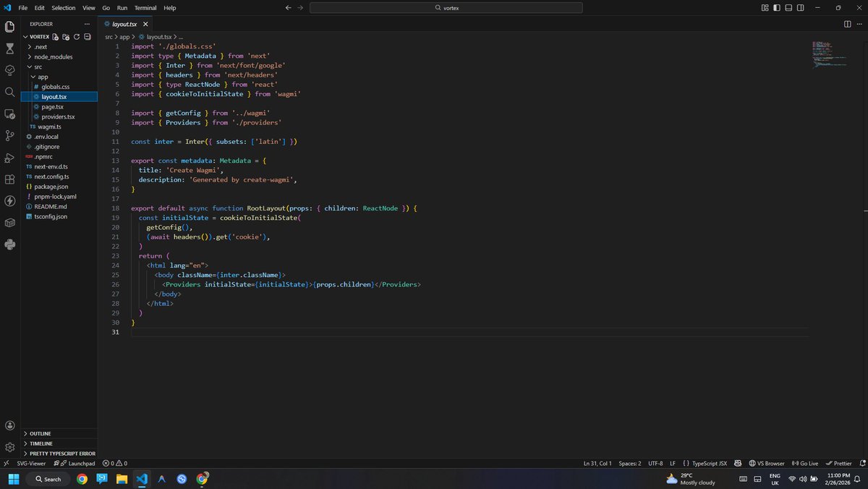This screenshot has width=868, height=489.
Task: Open the Explorer view in activity bar
Action: [x=10, y=27]
